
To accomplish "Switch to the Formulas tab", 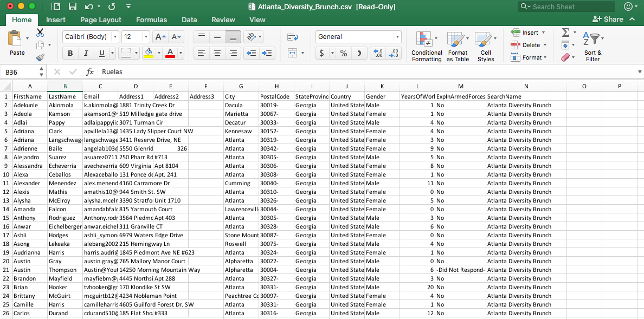I will 151,19.
